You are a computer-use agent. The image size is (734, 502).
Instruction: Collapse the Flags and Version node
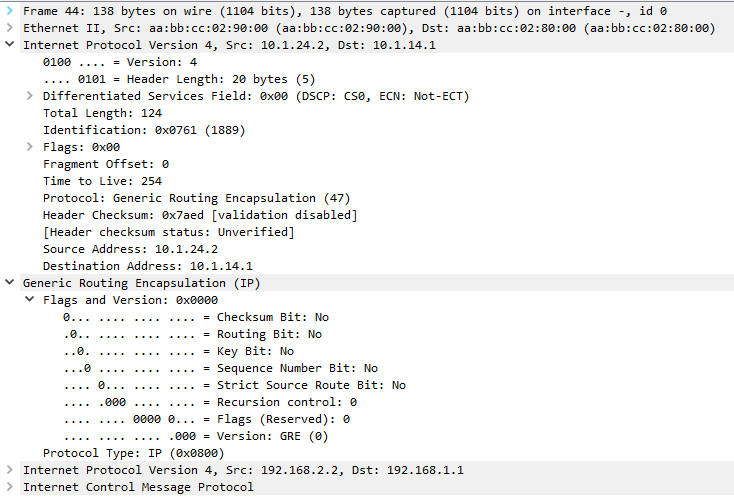tap(30, 300)
